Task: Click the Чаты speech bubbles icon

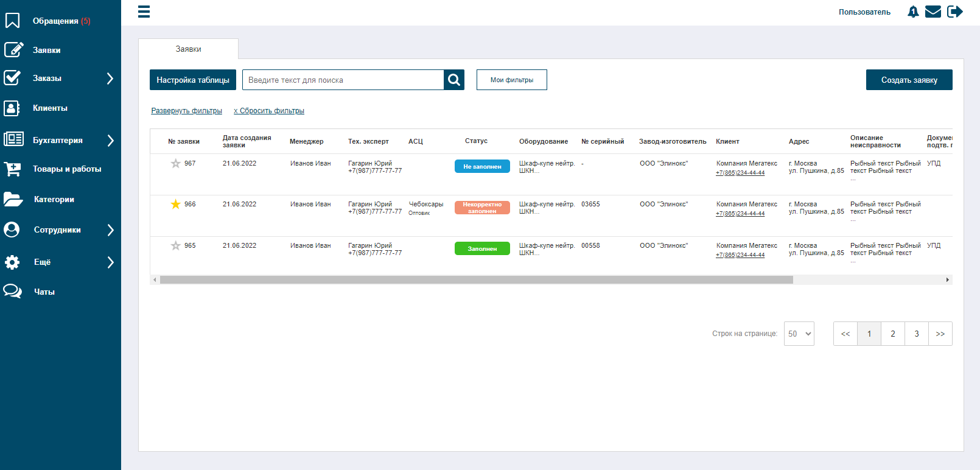Action: 13,291
